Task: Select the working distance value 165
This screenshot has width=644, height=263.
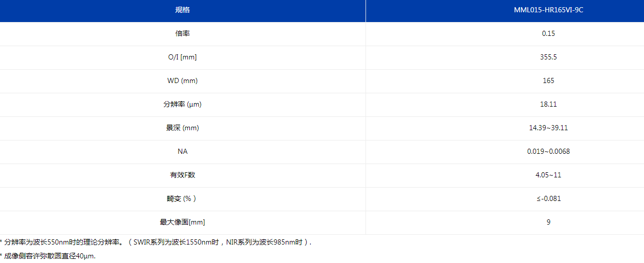Action: (548, 80)
